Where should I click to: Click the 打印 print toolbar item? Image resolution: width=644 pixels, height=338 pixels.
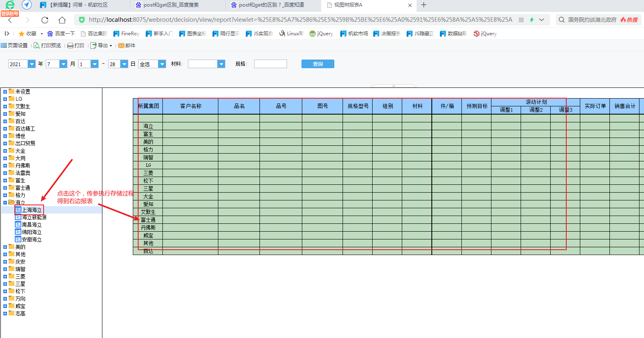point(76,46)
